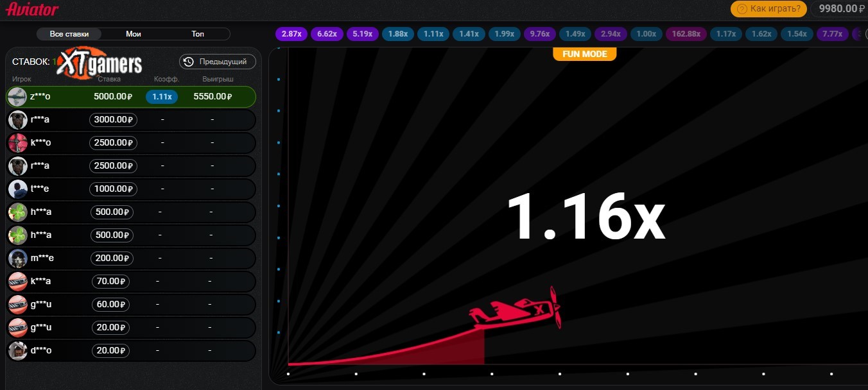Click the history clock icon in Предыдущий

[189, 62]
